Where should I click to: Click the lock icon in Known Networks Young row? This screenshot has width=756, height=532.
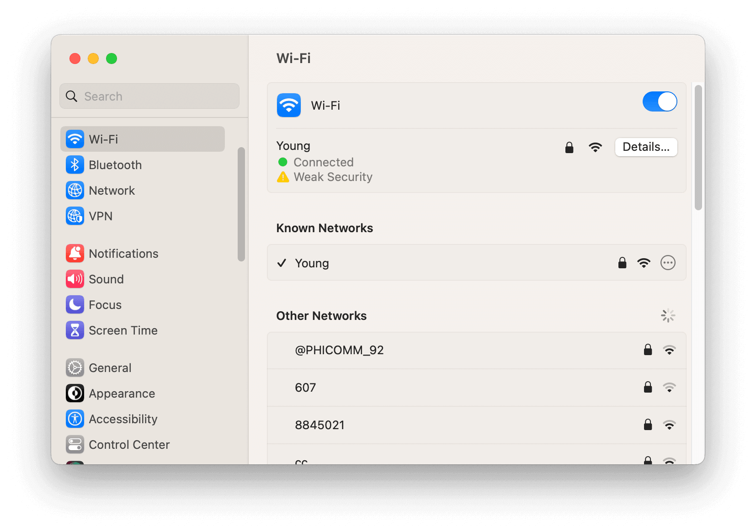point(622,262)
